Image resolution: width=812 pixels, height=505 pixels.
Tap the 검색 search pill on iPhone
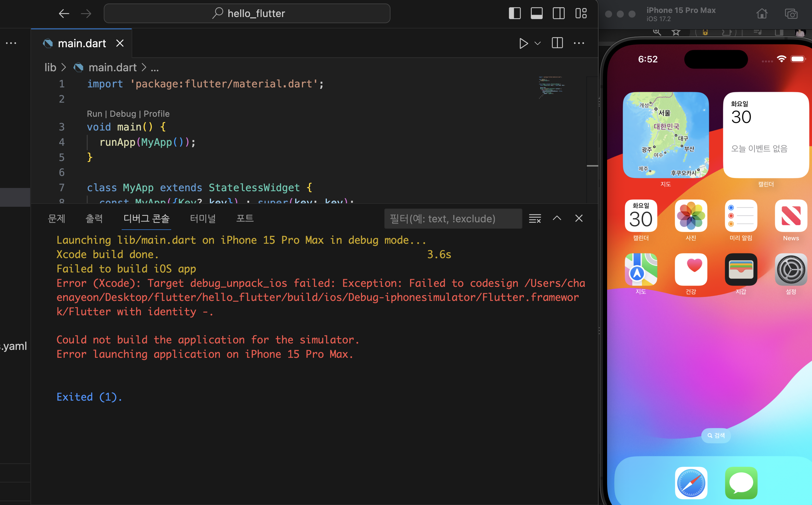tap(716, 435)
